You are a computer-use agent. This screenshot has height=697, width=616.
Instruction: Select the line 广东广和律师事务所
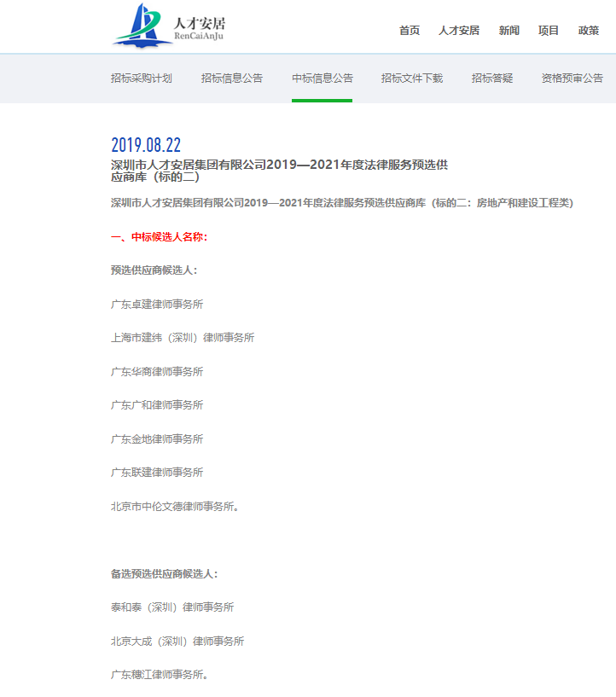click(157, 405)
